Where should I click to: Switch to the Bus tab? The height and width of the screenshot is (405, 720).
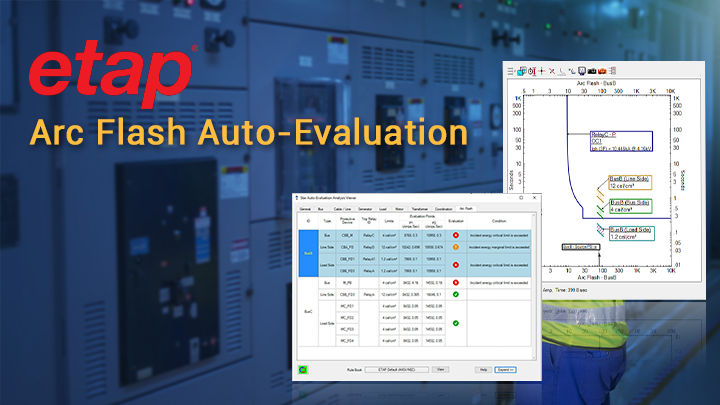click(321, 209)
